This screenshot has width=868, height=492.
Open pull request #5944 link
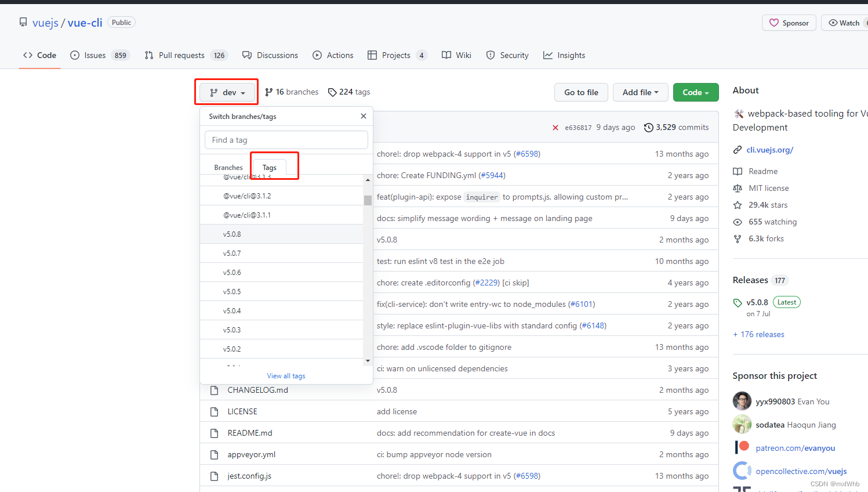[492, 175]
